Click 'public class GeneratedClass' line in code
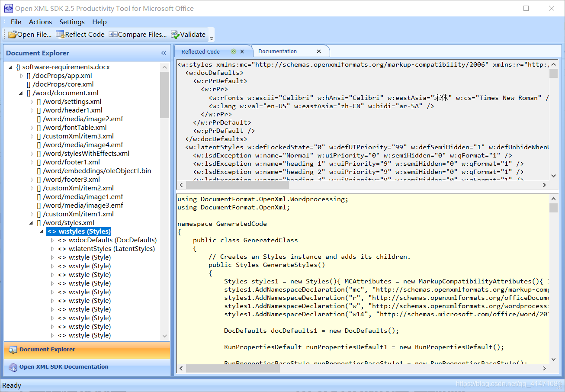Viewport: 565px width, 392px height. (245, 240)
